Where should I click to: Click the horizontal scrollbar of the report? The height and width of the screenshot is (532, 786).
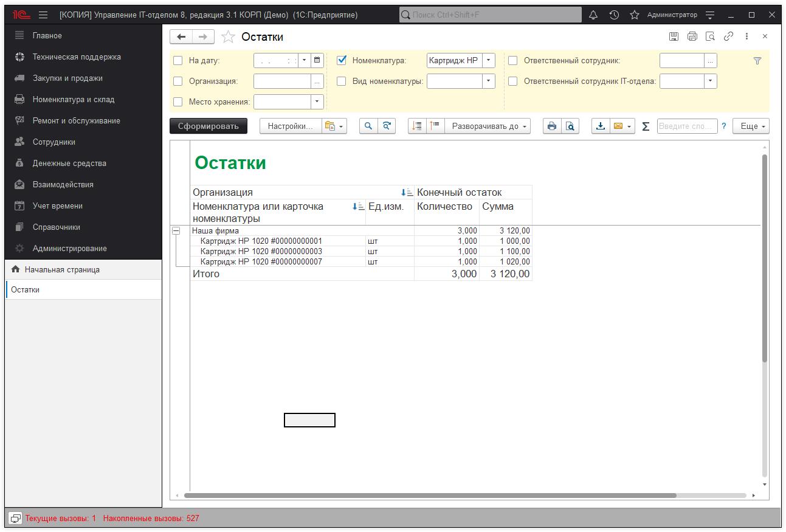coord(430,496)
